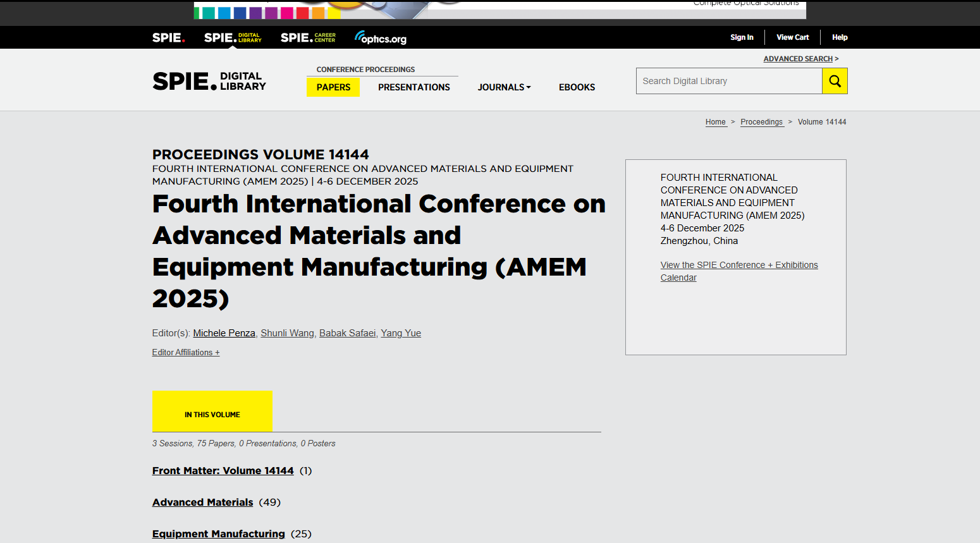
Task: Click SPIE Digital Library logo in top bar
Action: pyautogui.click(x=233, y=38)
